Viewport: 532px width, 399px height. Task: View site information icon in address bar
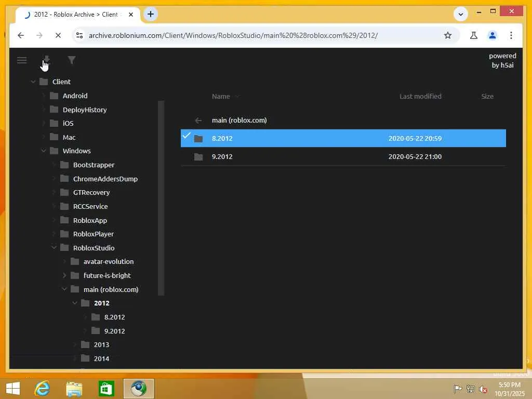tap(79, 35)
